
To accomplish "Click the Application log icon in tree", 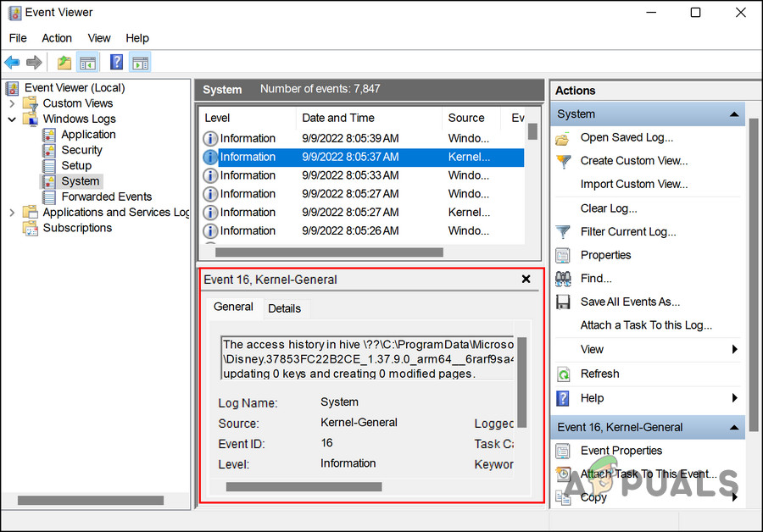I will pyautogui.click(x=48, y=135).
